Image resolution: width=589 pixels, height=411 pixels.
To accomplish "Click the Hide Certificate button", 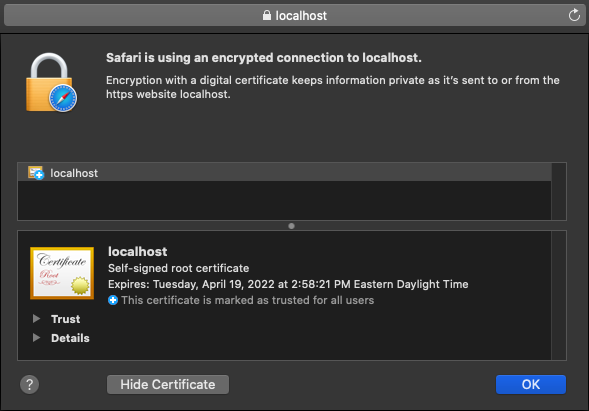I will tap(168, 384).
